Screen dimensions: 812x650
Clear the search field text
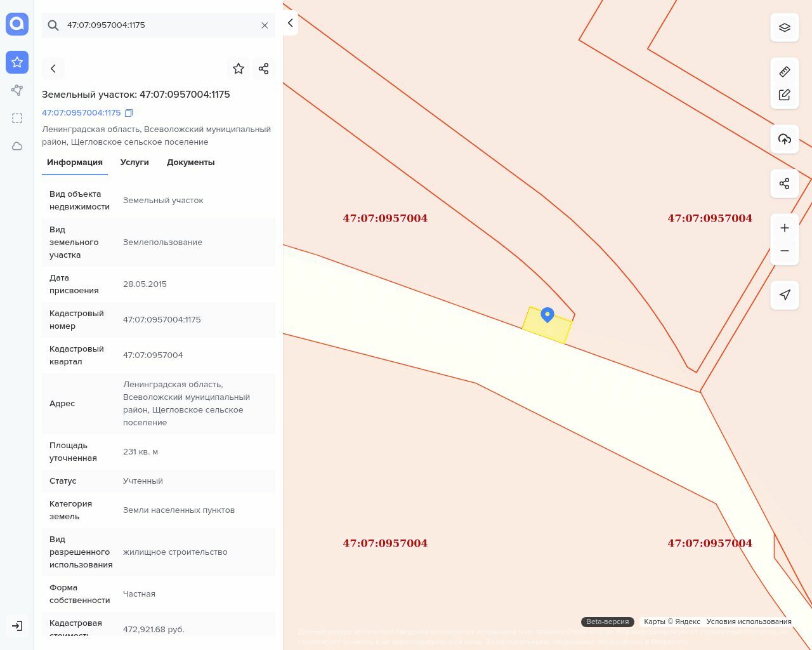265,25
